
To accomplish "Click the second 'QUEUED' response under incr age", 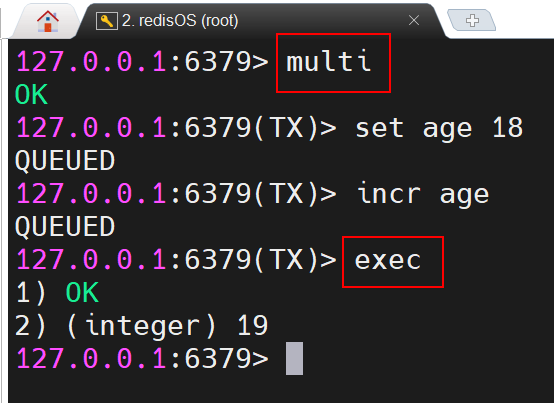I will pos(65,227).
